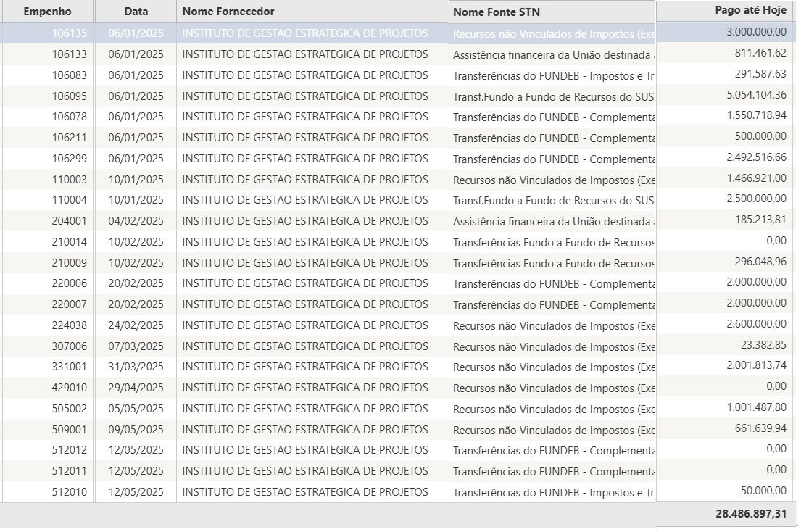801x532 pixels.
Task: Select the row with Empenho 106135
Action: coord(69,33)
